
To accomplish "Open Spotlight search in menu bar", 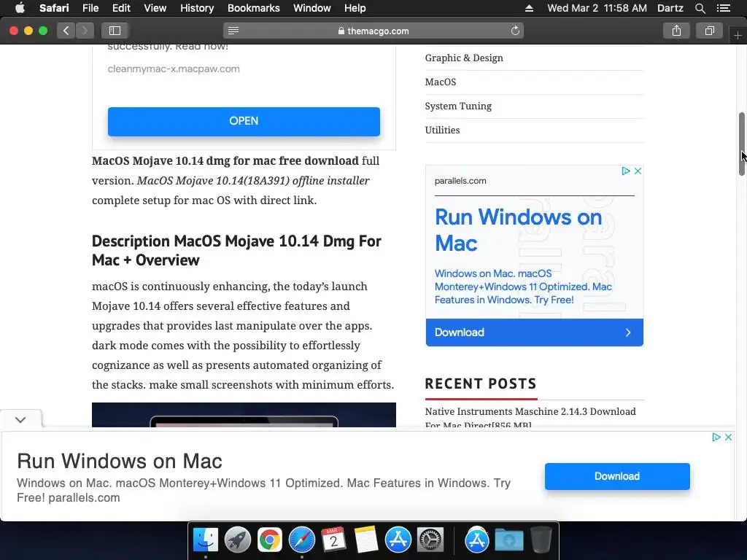I will pyautogui.click(x=700, y=8).
